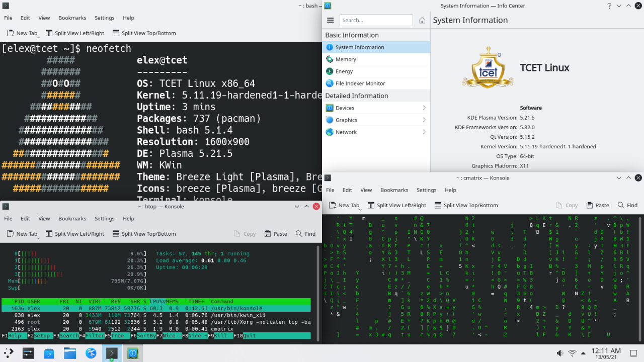Click the Copy icon in htop Konsole toolbar
The image size is (644, 362).
(x=245, y=233)
